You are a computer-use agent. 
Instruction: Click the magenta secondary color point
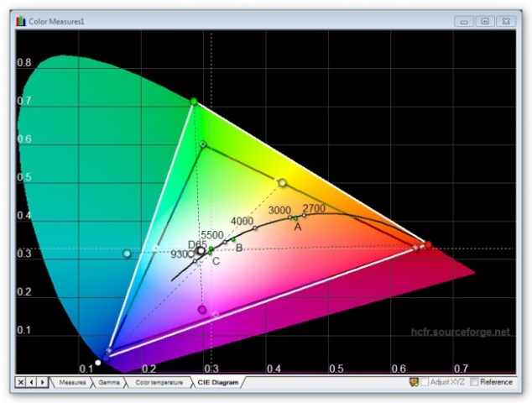(201, 310)
